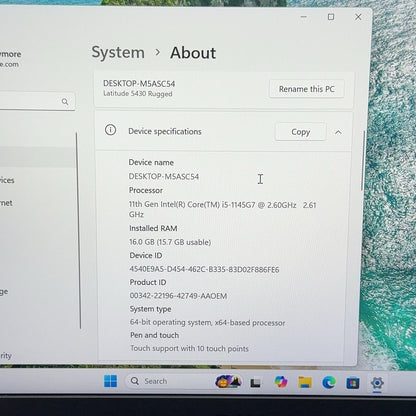Copy the device specifications
This screenshot has width=416, height=416.
pyautogui.click(x=300, y=132)
